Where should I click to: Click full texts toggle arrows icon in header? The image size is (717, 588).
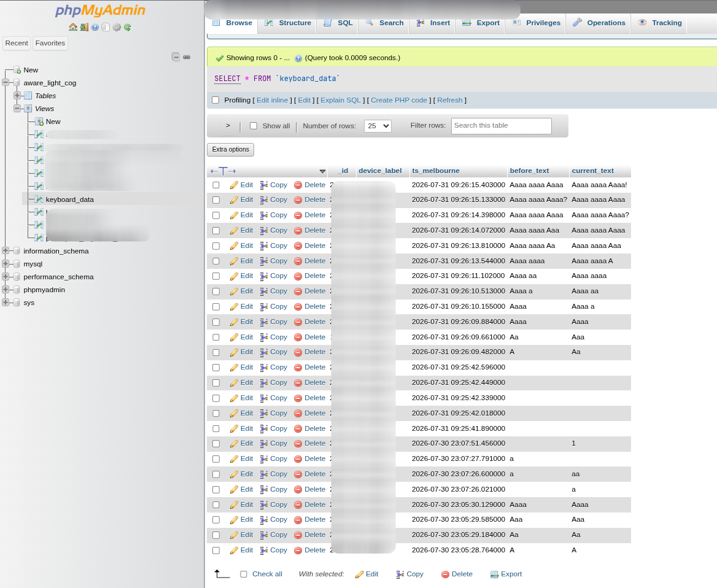223,171
